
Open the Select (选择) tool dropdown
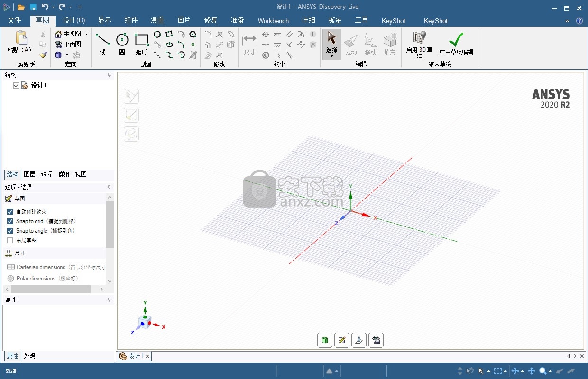pyautogui.click(x=331, y=56)
